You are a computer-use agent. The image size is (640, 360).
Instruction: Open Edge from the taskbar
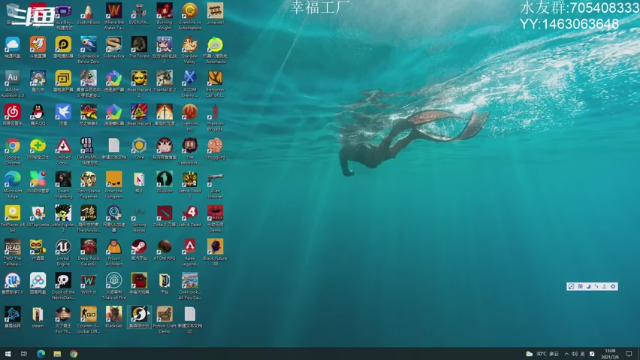41,353
